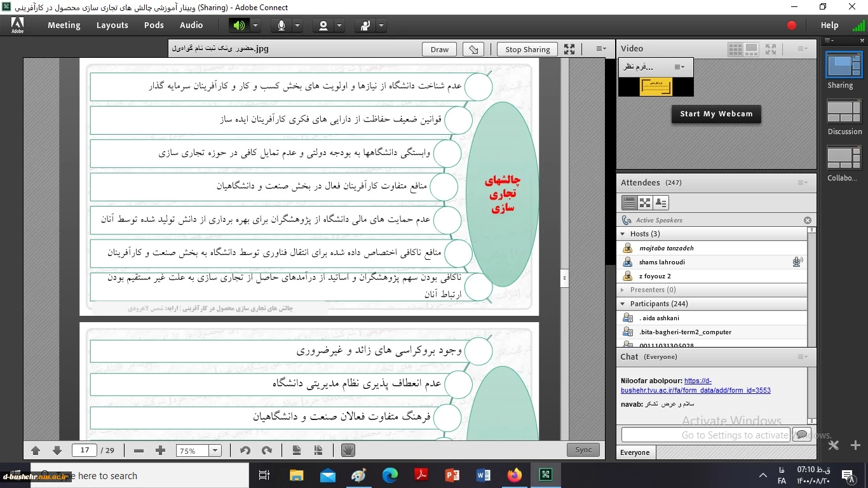Switch to Discussion layout thumbnail
Viewport: 868px width, 488px height.
tap(844, 112)
